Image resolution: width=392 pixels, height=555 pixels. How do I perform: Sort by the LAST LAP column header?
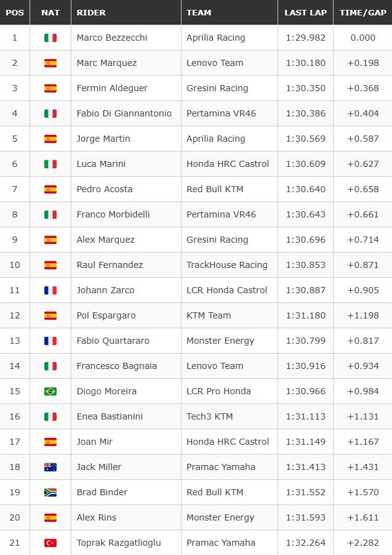pos(305,12)
